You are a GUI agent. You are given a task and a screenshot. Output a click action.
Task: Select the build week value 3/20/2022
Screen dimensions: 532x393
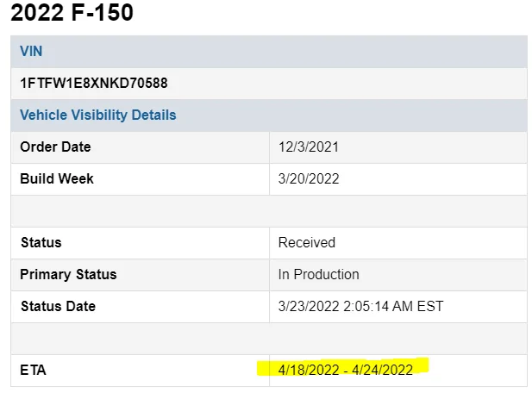click(308, 179)
